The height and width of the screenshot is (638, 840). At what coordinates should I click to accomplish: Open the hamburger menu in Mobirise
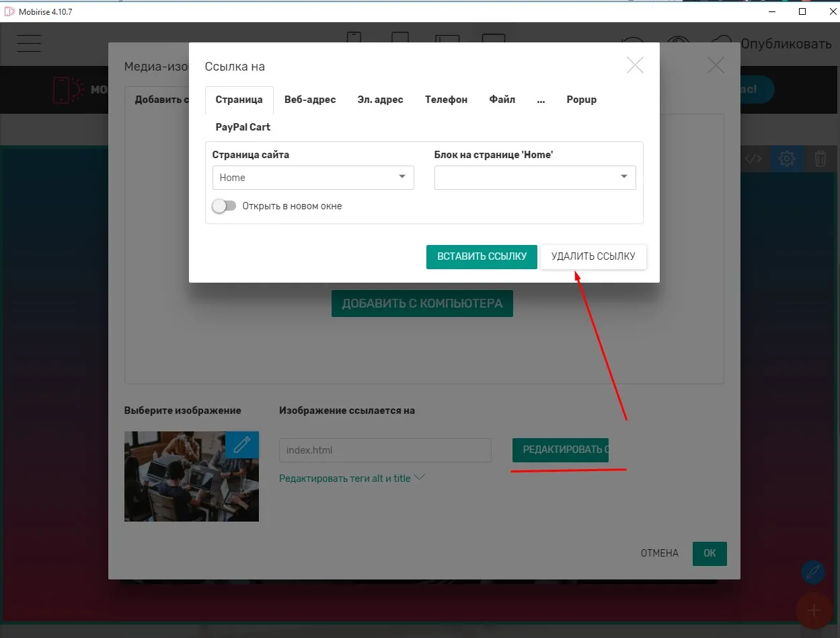click(x=30, y=43)
